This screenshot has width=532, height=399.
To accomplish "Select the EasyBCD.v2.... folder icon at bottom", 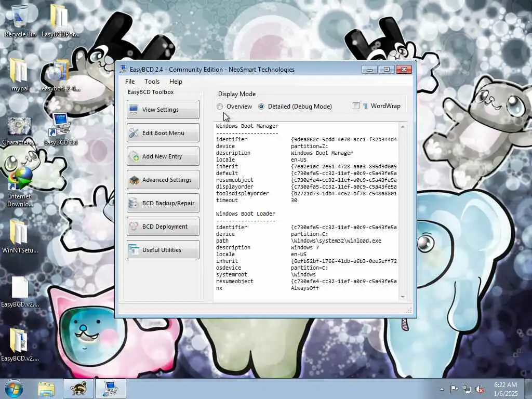I will 20,345.
